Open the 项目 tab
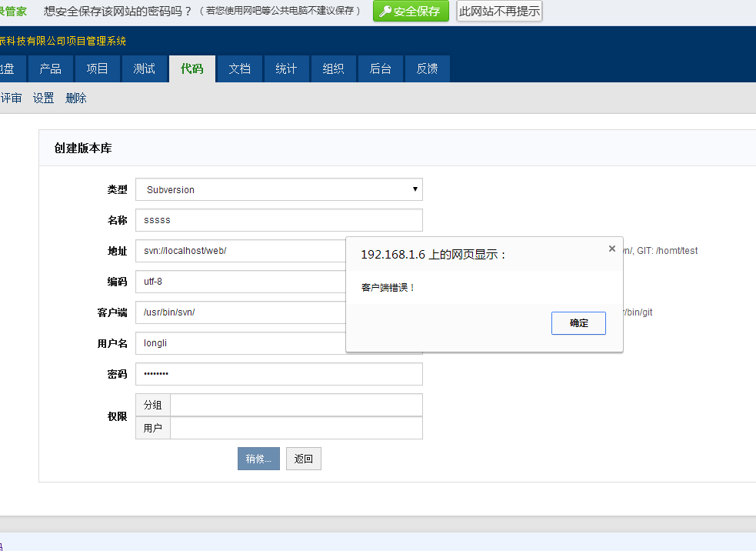 [x=98, y=69]
